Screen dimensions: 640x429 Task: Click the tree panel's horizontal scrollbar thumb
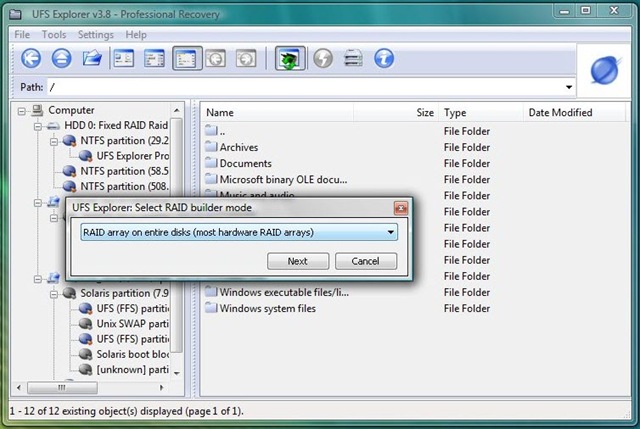click(x=62, y=387)
